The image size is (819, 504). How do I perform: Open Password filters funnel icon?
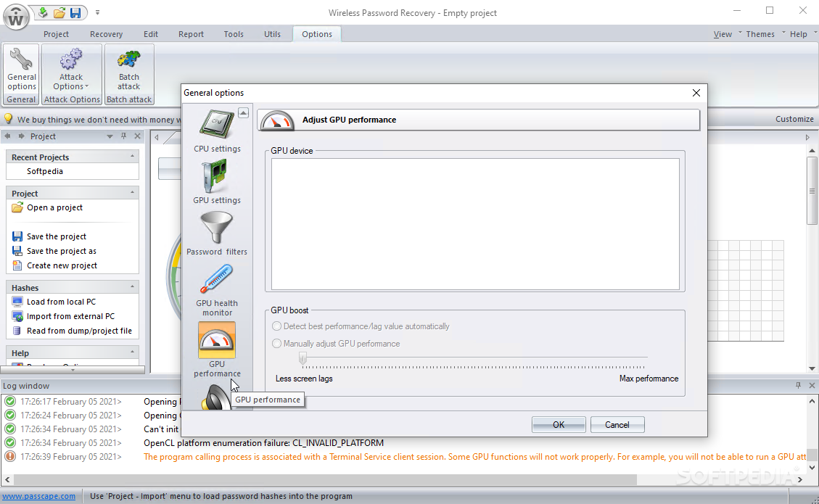click(x=217, y=227)
